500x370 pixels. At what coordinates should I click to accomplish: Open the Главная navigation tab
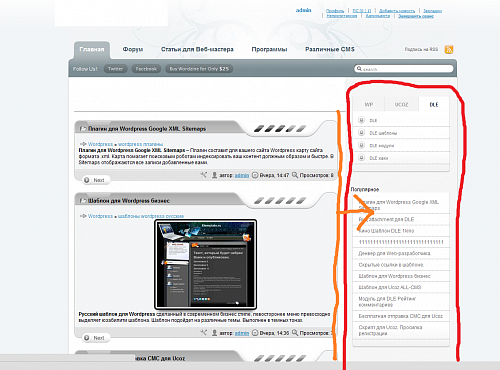click(92, 50)
